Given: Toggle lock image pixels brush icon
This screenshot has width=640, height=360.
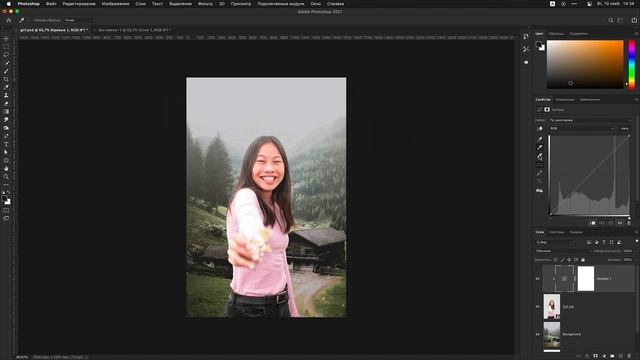Looking at the screenshot, I should click(562, 260).
